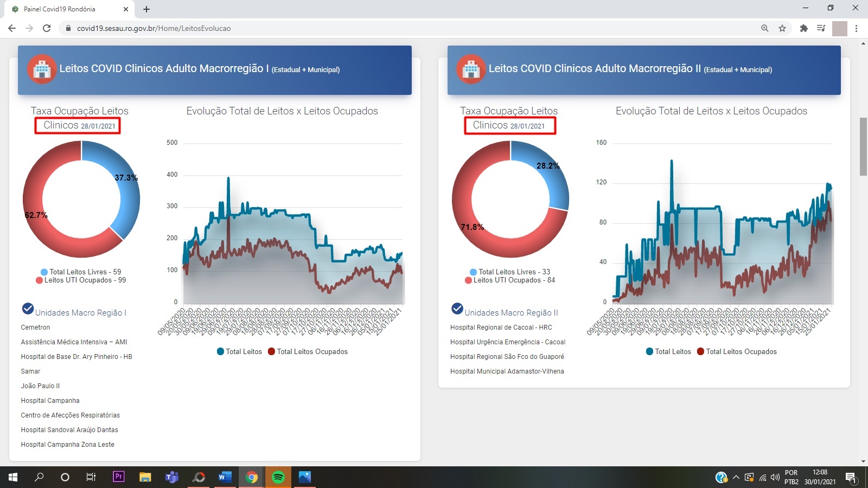Click the hospital icon in Macrorregião II header
Screen dimensions: 868x488
471,69
